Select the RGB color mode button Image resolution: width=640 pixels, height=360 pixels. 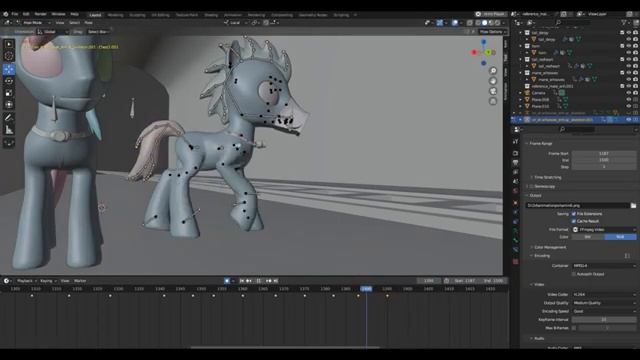pos(620,237)
